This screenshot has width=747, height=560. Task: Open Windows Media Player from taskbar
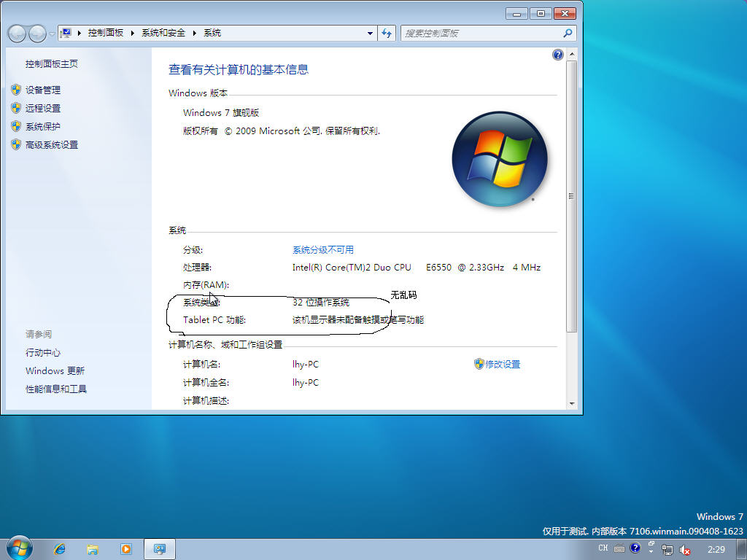[x=125, y=549]
